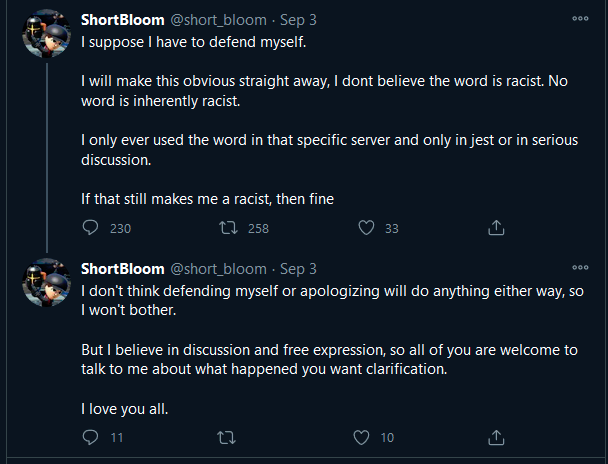608x464 pixels.
Task: Retweet the second tweet with no count
Action: coord(226,437)
